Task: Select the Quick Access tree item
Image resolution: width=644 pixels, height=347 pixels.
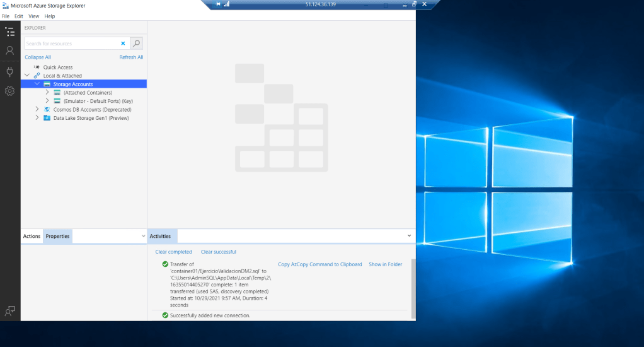Action: (x=57, y=68)
